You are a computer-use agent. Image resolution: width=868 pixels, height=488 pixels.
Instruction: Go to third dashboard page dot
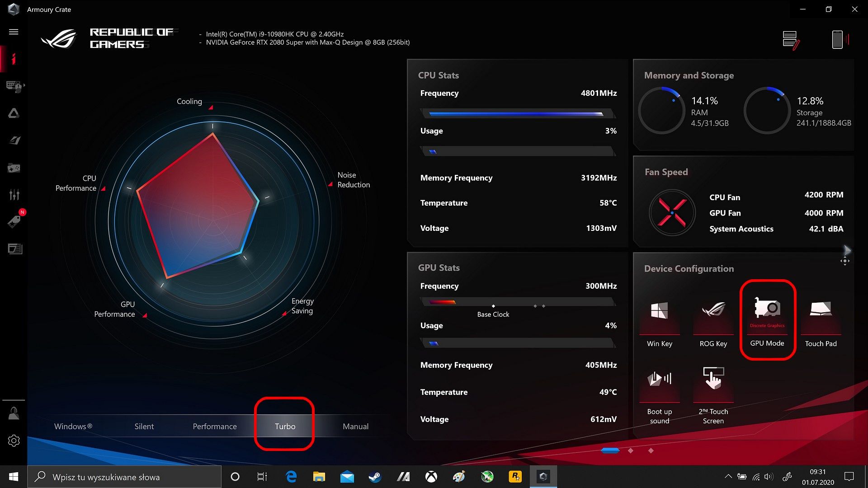point(651,450)
